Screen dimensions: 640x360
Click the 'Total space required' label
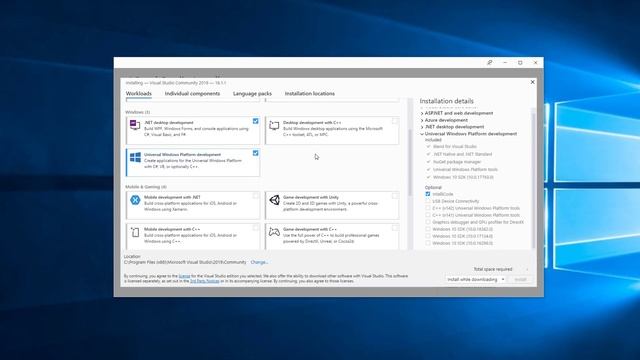coord(493,269)
